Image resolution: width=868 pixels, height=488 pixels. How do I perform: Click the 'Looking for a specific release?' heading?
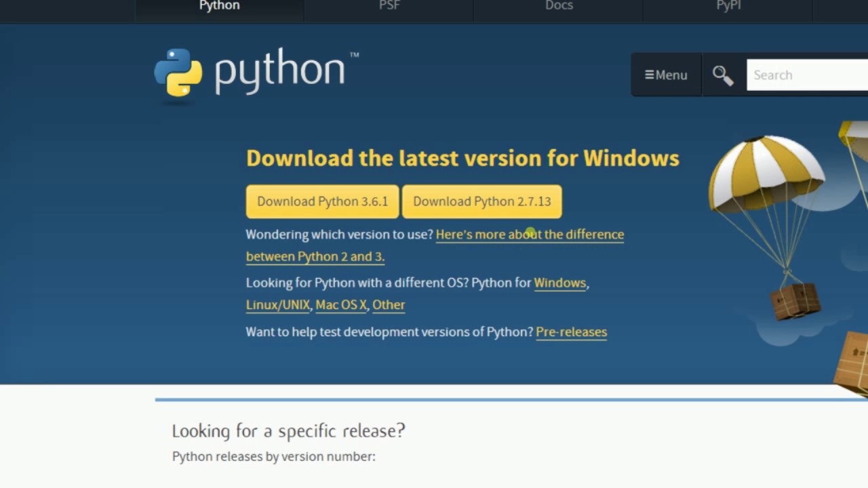coord(288,430)
